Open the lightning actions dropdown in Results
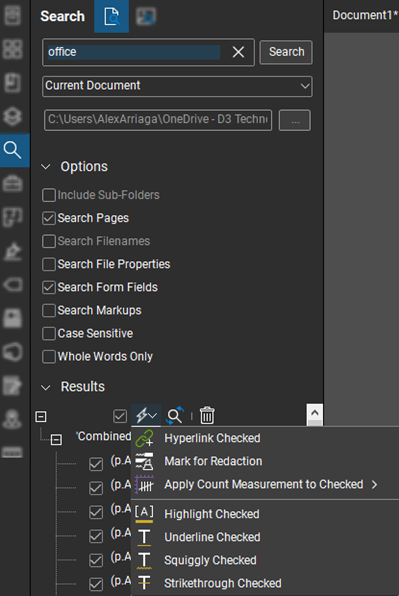This screenshot has width=399, height=596. click(x=146, y=415)
